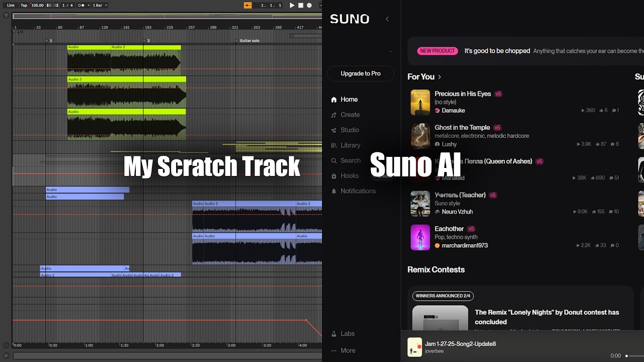Image resolution: width=644 pixels, height=362 pixels.
Task: Click the WINNERS ANNOUNCED 2/4 badge
Action: click(443, 296)
